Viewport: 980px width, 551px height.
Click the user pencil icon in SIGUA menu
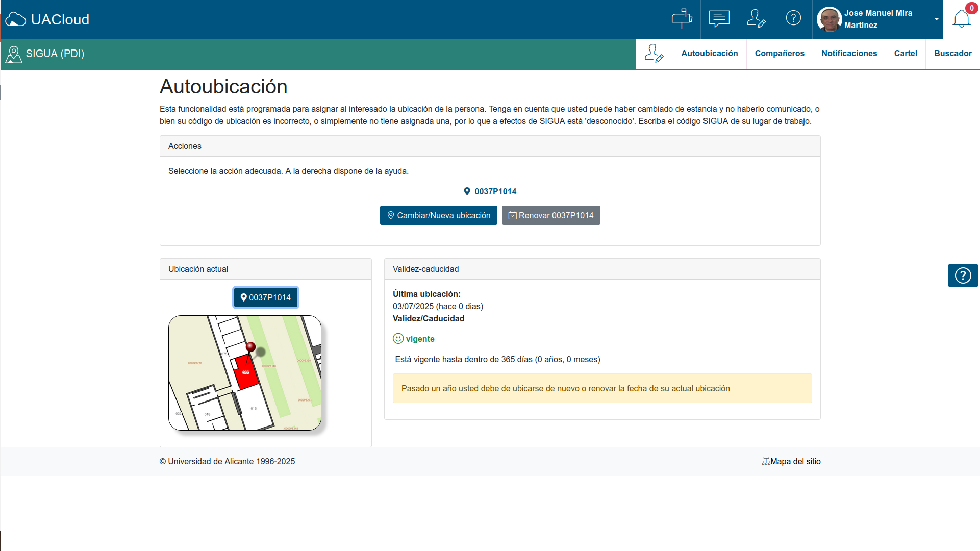pos(654,54)
